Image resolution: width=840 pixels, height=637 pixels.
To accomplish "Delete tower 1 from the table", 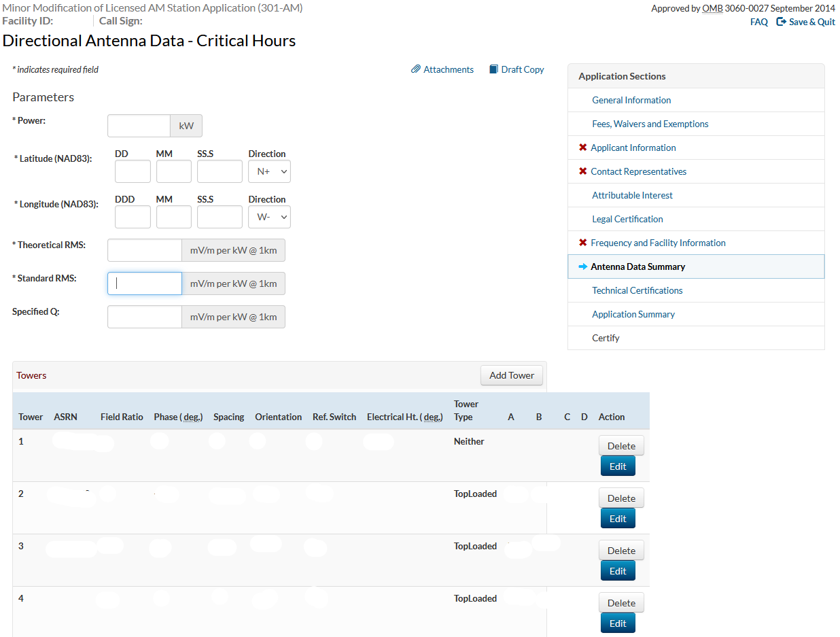I will click(620, 446).
